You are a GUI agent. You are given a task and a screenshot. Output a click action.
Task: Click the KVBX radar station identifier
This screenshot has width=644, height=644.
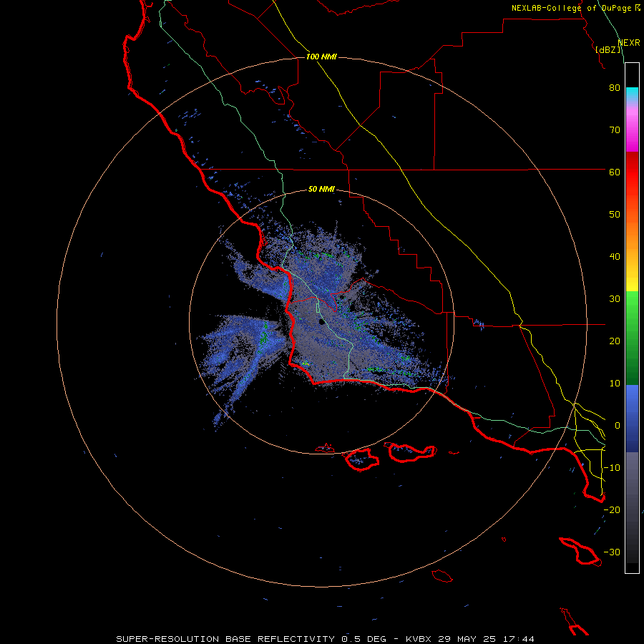[x=419, y=639]
